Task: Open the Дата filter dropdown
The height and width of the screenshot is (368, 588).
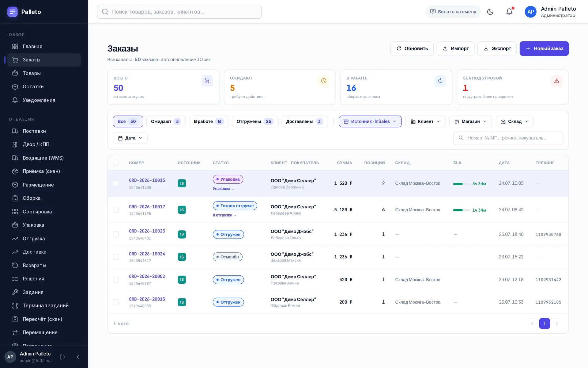Action: 130,138
